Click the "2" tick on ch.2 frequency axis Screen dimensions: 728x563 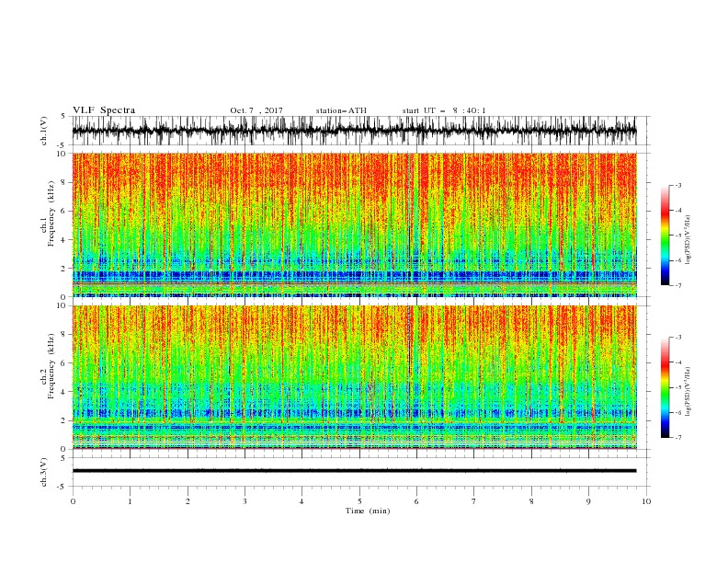click(x=64, y=420)
